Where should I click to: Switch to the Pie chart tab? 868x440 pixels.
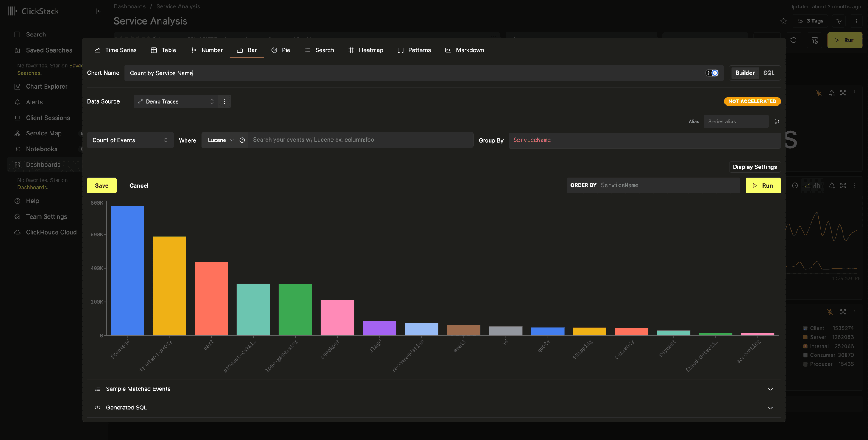click(x=281, y=50)
